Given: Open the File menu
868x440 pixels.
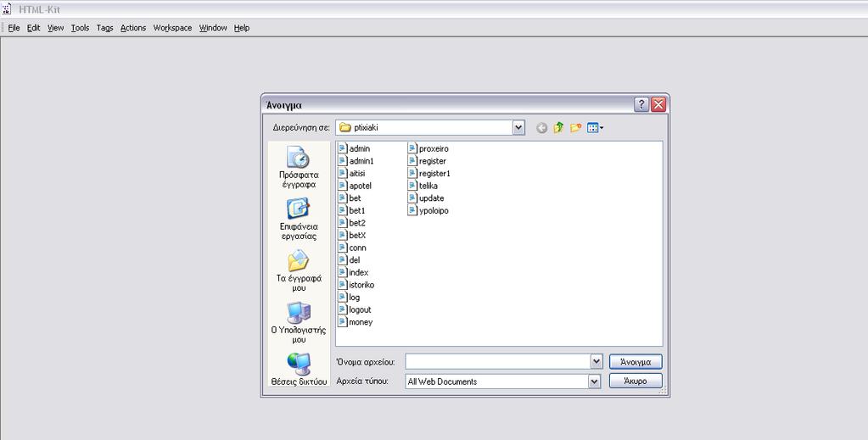Looking at the screenshot, I should [x=14, y=28].
